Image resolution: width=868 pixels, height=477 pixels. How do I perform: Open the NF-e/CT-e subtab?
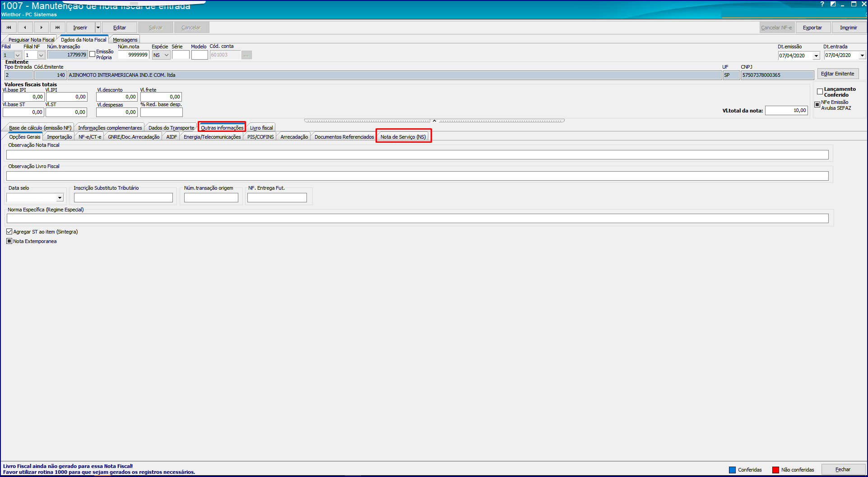click(90, 137)
